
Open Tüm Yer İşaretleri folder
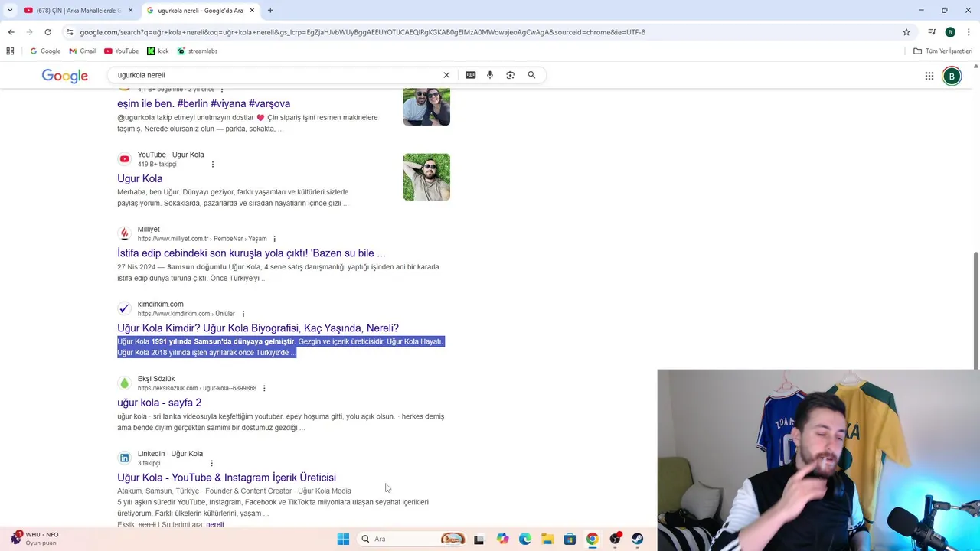click(x=942, y=51)
